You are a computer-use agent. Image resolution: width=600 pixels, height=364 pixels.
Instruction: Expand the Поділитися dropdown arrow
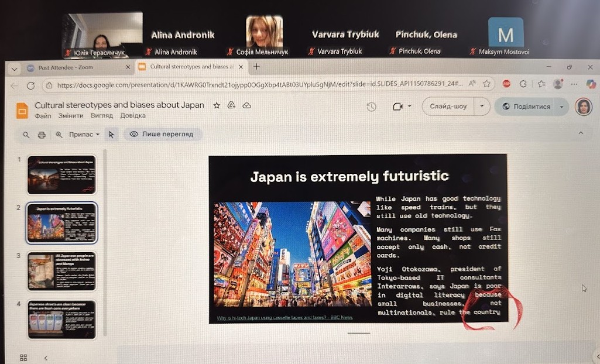562,107
